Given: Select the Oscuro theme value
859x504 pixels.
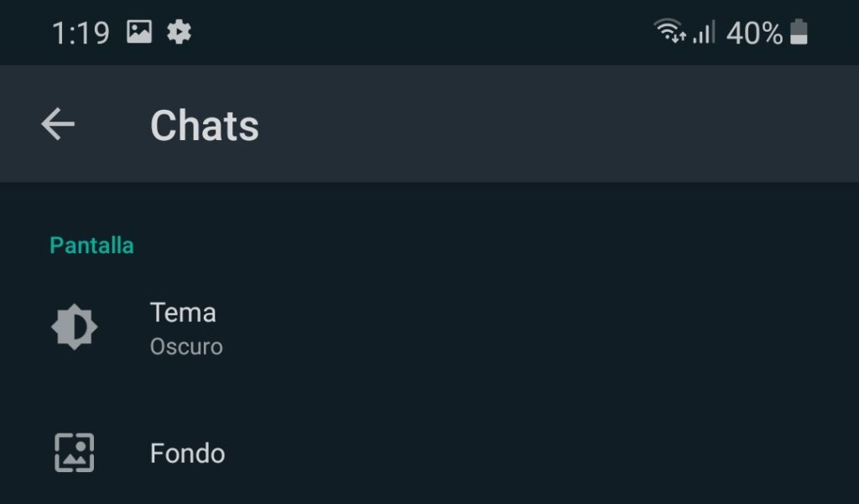Looking at the screenshot, I should point(186,347).
